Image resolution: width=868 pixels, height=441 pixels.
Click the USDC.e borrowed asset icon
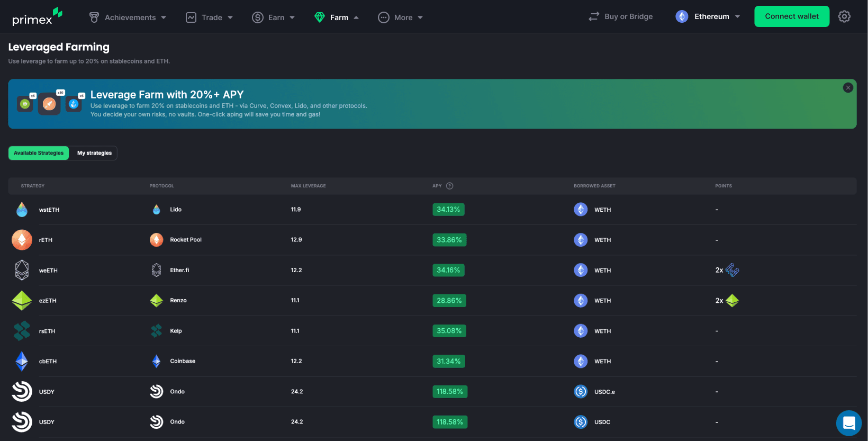581,392
